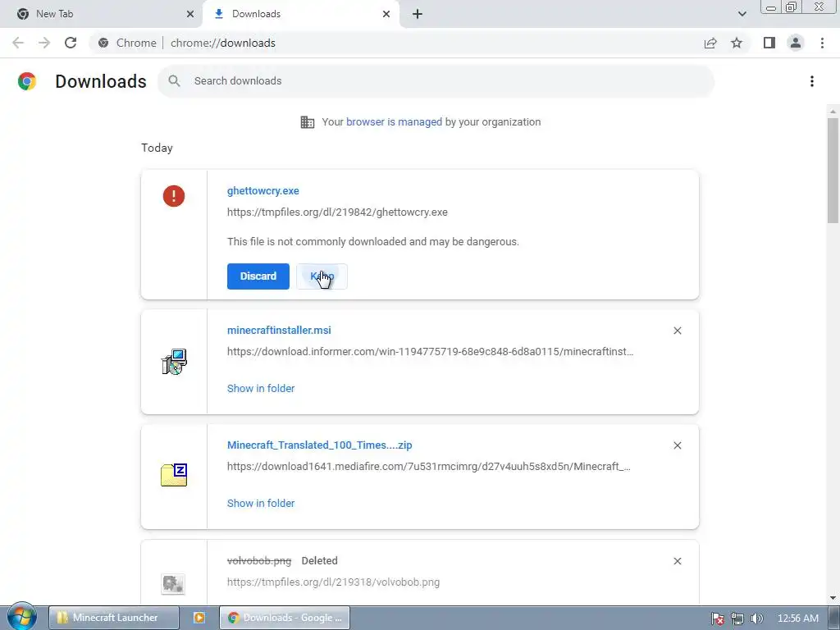The height and width of the screenshot is (630, 840).
Task: Click the media player taskbar icon
Action: click(x=199, y=618)
